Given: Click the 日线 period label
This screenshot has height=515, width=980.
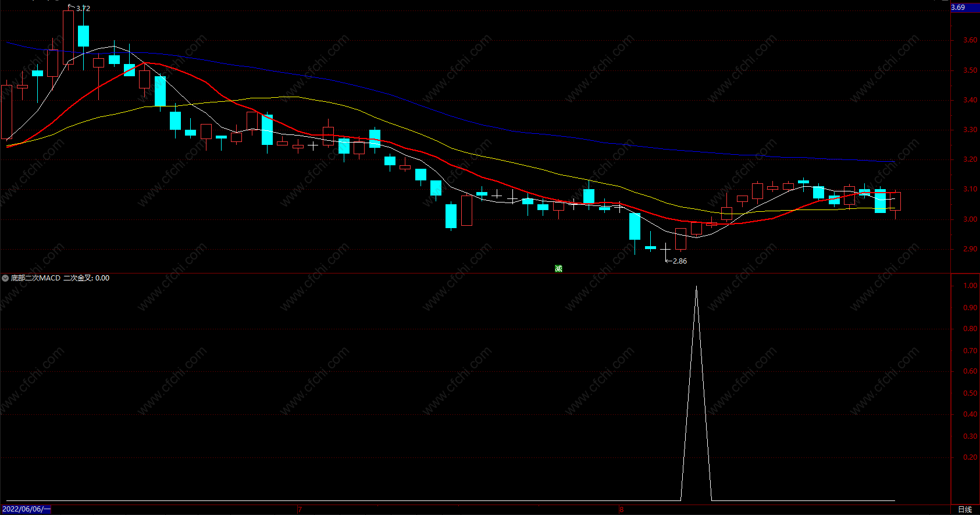Looking at the screenshot, I should (x=965, y=510).
